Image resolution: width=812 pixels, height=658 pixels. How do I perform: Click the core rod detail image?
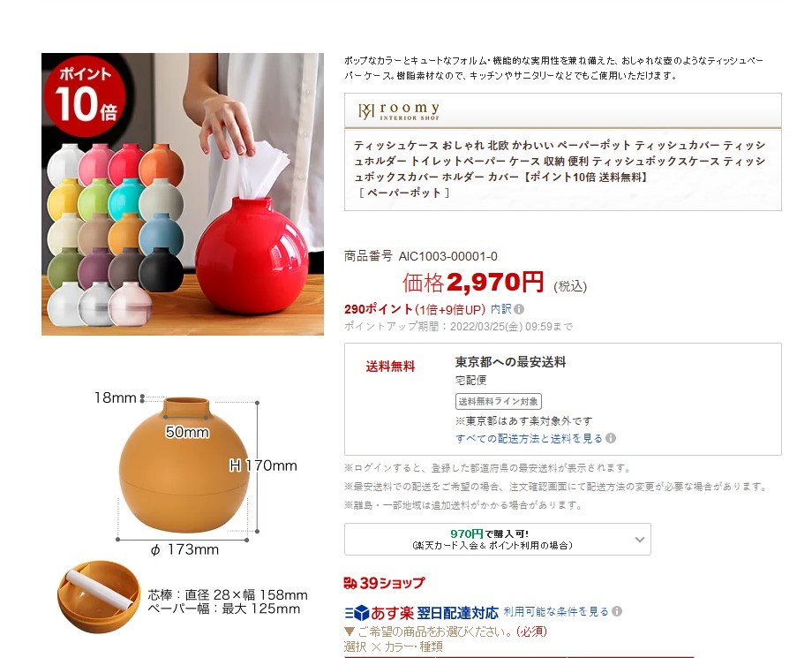[98, 597]
